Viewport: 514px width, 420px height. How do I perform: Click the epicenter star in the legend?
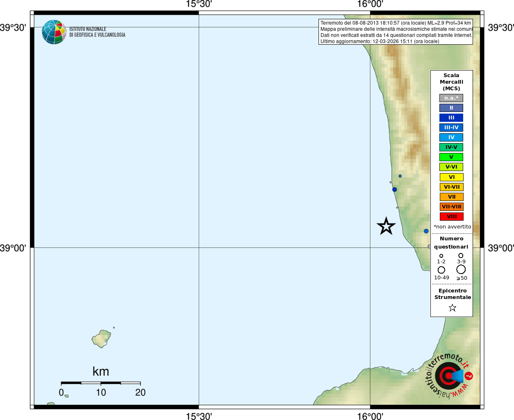tap(453, 308)
